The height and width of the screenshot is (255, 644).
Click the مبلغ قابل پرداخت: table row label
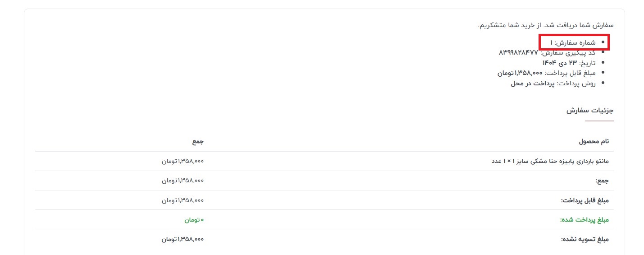585,200
